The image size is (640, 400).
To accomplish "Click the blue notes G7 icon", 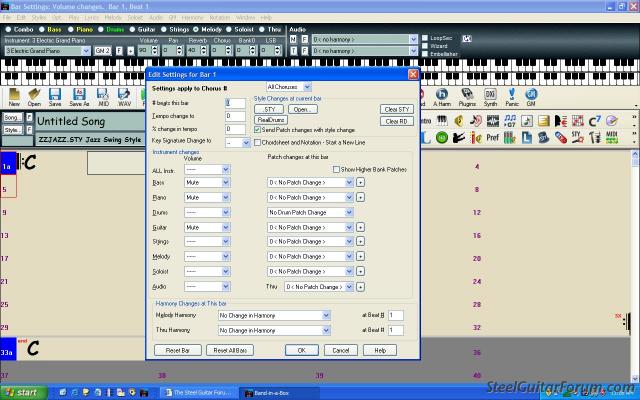I will pos(510,120).
